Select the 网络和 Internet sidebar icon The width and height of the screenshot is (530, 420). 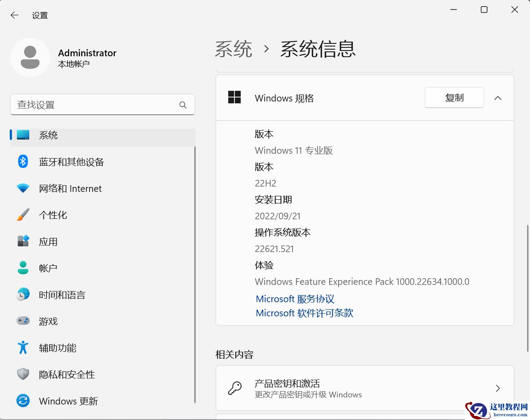pos(23,188)
